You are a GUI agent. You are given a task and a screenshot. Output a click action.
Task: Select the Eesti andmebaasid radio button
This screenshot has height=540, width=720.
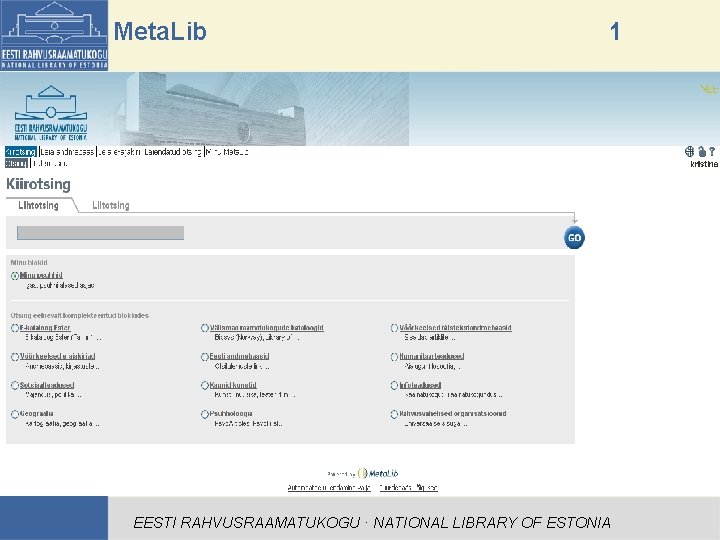pyautogui.click(x=205, y=357)
